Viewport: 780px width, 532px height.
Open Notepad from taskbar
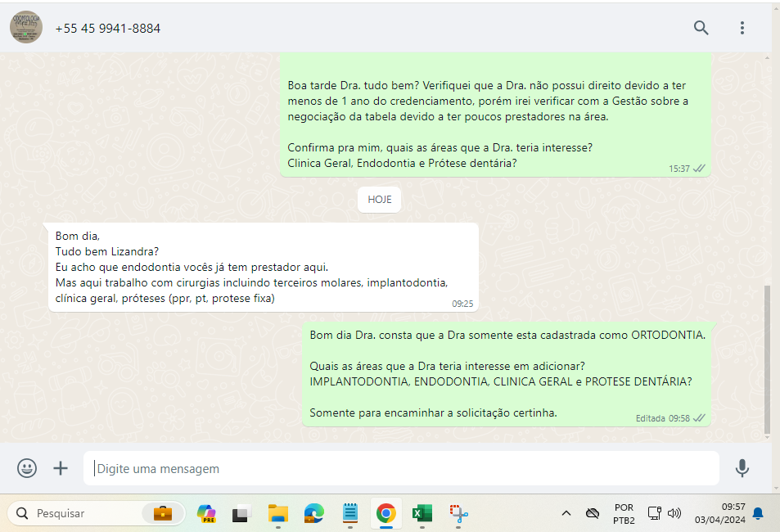tap(350, 513)
